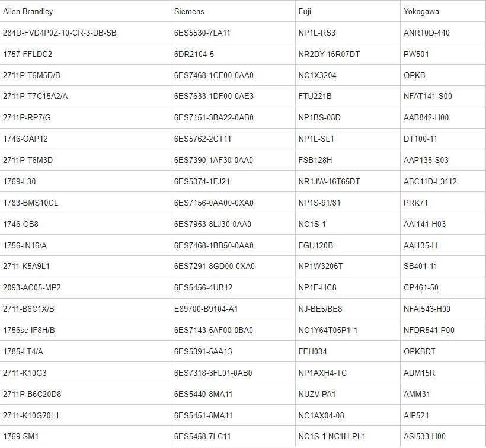
Task: Click Siemens part E89700-B9104-A1
Action: (206, 309)
